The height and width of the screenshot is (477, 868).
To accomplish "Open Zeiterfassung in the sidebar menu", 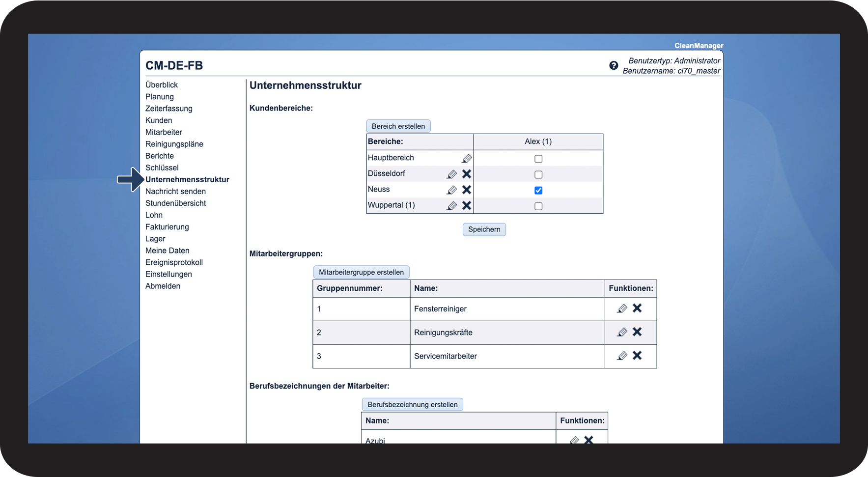I will point(168,109).
